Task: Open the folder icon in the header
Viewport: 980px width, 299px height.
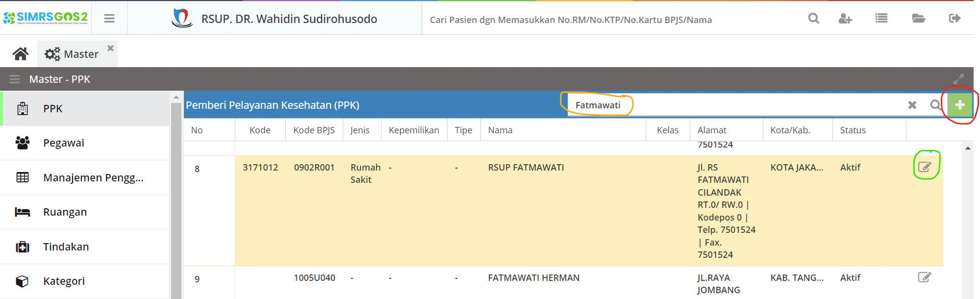Action: [918, 19]
